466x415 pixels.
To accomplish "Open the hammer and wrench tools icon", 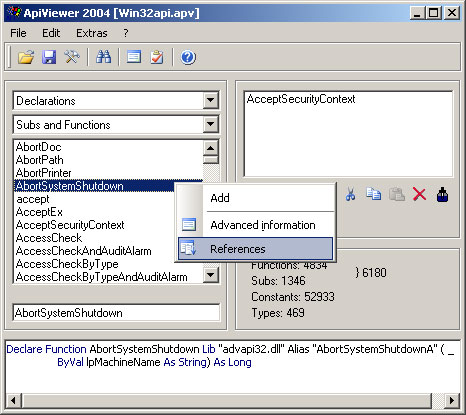I will (72, 57).
